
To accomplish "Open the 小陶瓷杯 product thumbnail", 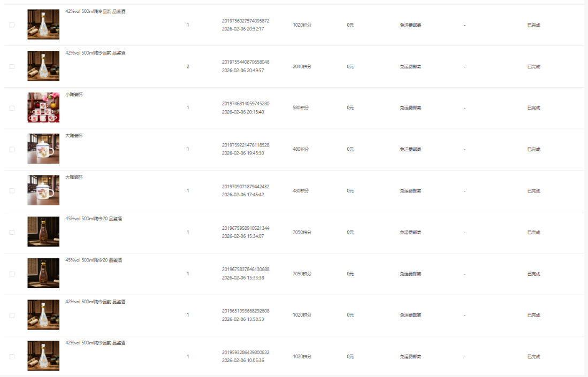I will pyautogui.click(x=43, y=107).
